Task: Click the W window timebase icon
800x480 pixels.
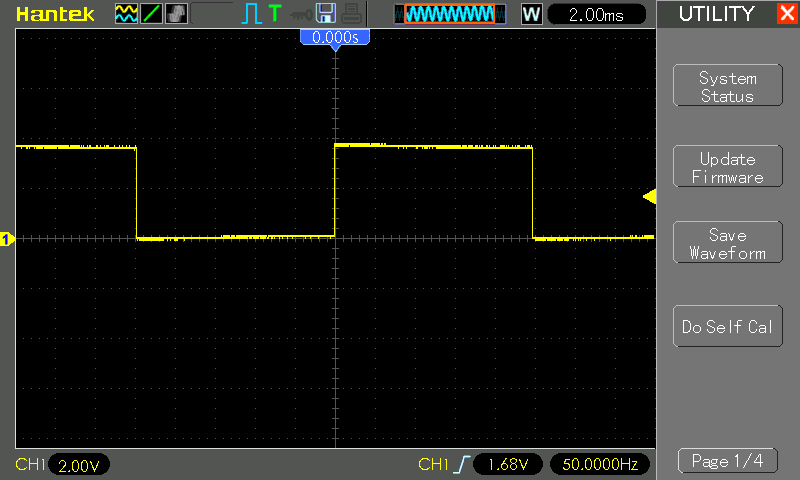Action: coord(532,14)
